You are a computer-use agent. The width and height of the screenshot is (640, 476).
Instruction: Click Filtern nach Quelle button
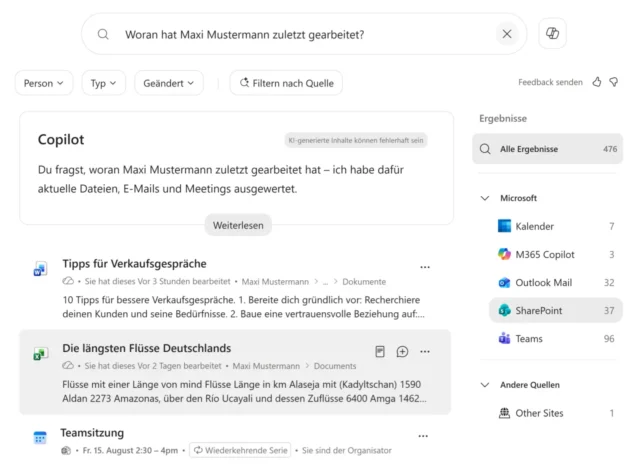tap(286, 83)
